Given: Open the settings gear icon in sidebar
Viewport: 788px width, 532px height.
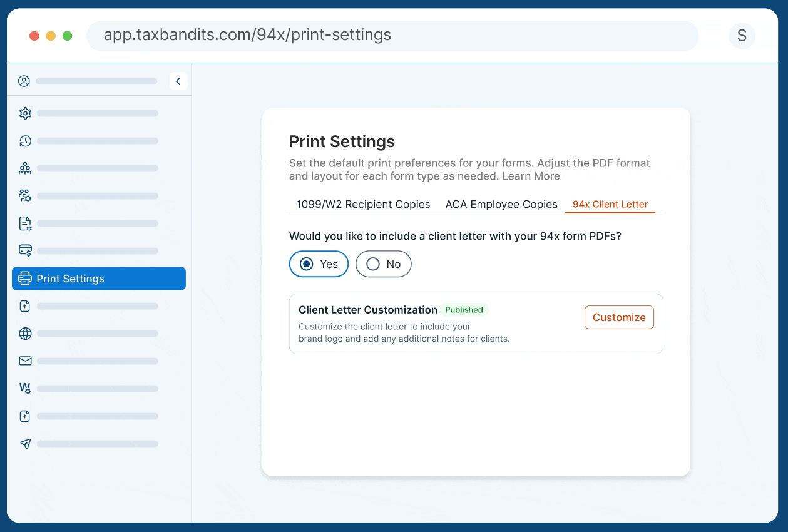Looking at the screenshot, I should [x=25, y=113].
